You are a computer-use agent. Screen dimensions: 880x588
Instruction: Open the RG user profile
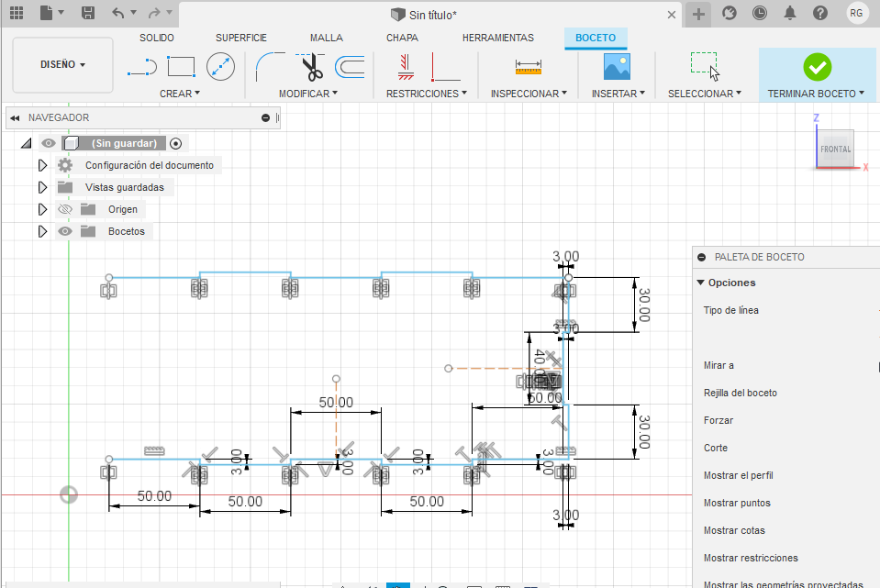tap(856, 13)
